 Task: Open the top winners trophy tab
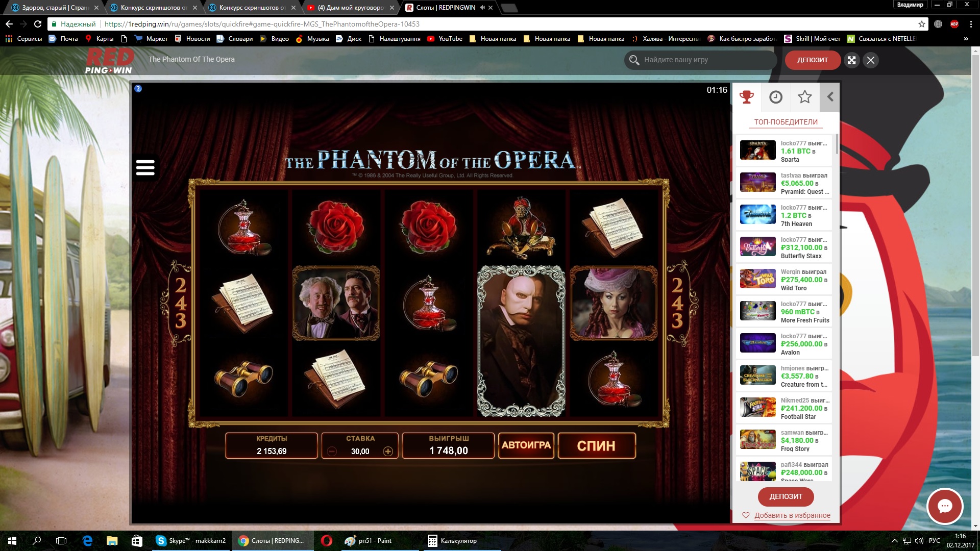coord(746,97)
